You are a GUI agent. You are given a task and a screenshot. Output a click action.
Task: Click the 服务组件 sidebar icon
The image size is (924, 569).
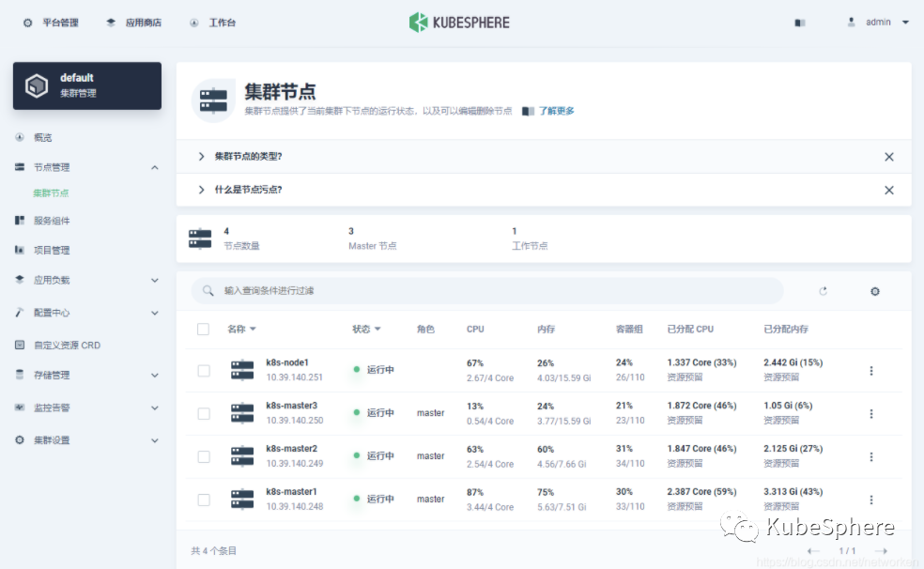pos(20,221)
